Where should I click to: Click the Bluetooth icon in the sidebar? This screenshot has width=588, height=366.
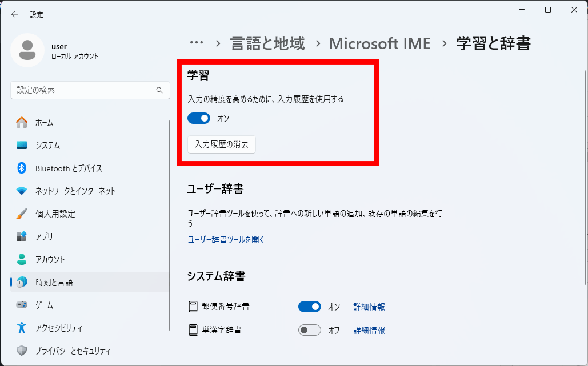22,168
